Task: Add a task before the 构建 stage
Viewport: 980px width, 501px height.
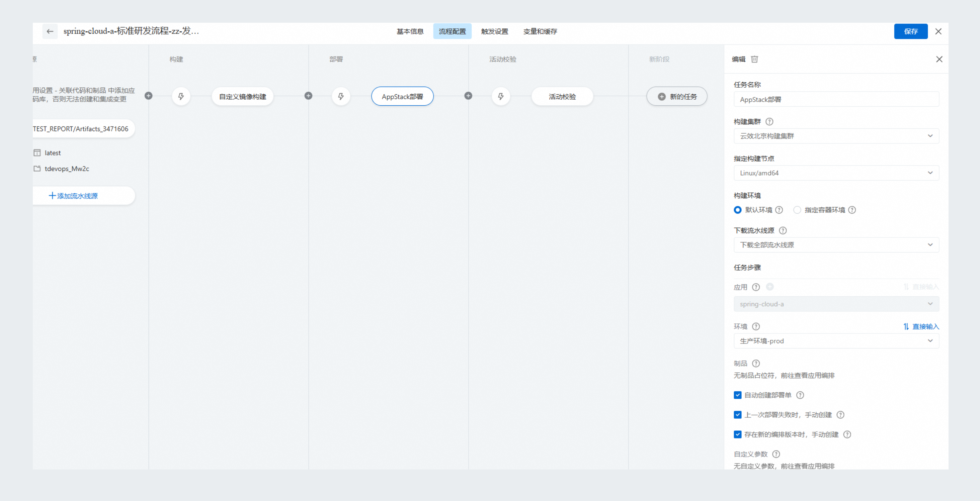Action: (x=149, y=96)
